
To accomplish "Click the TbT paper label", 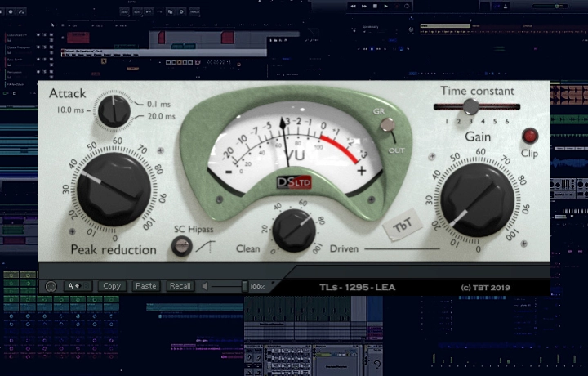I will click(x=403, y=225).
